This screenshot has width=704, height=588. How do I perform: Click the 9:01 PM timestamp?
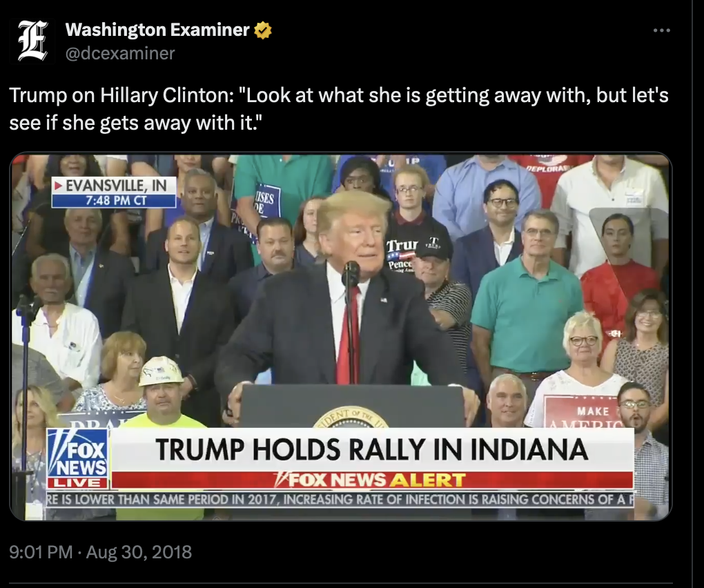point(41,551)
